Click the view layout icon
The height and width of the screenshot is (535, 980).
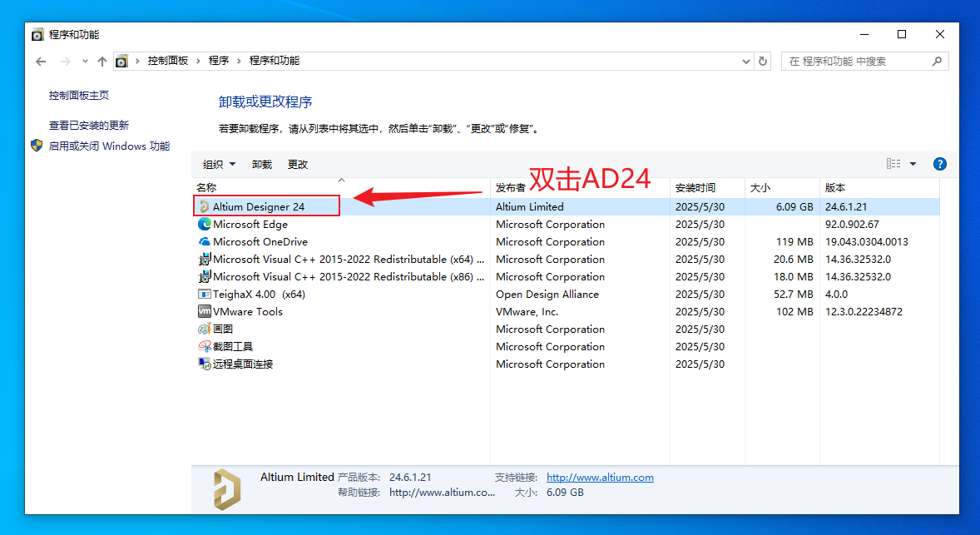pos(893,164)
